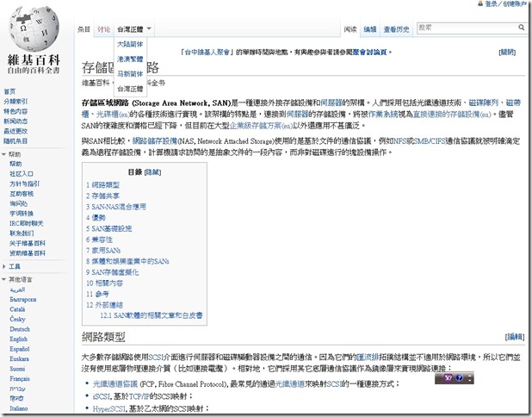532x417 pixels.
Task: Click the search magnifier icon
Action: pos(521,28)
